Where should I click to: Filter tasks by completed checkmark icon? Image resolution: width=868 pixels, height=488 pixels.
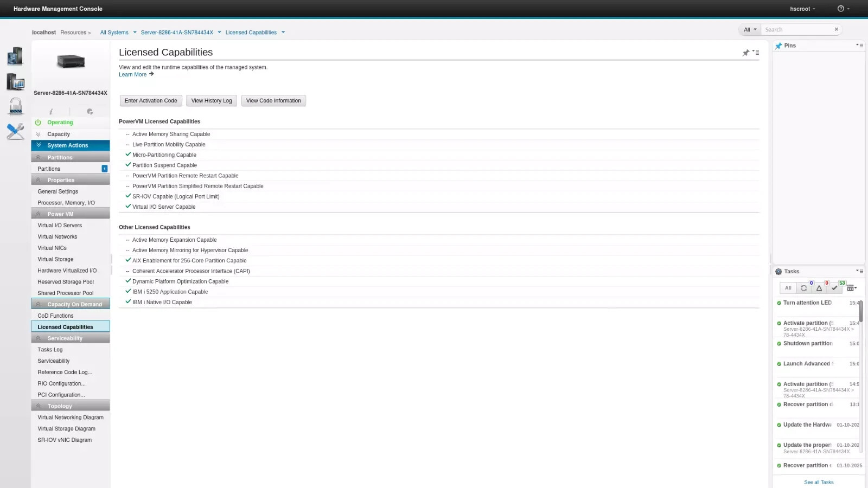tap(835, 288)
